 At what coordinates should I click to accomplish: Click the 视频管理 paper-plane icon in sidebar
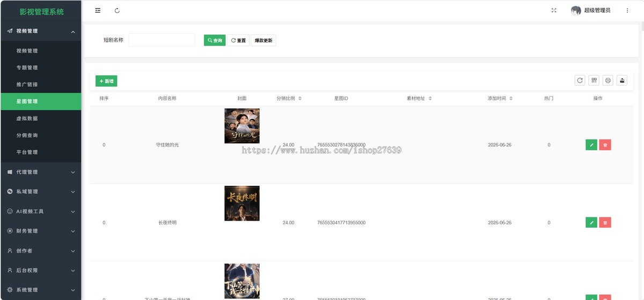tap(10, 31)
